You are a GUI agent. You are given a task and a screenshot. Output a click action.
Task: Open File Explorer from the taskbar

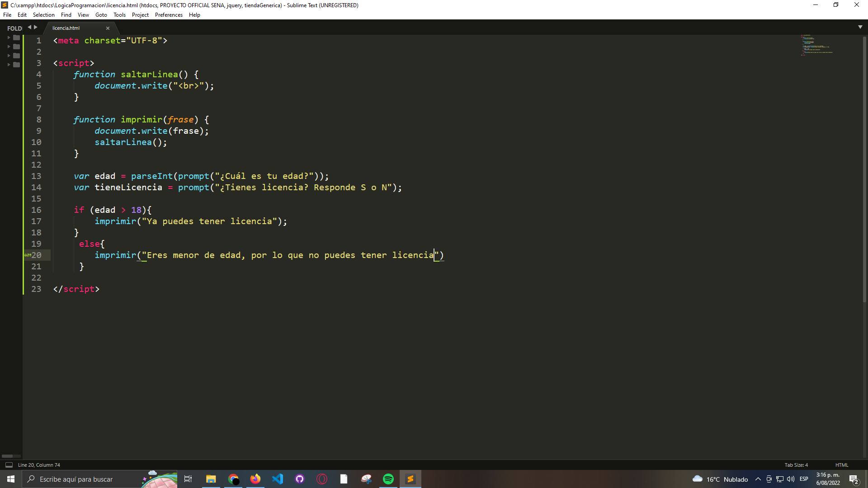pyautogui.click(x=211, y=479)
